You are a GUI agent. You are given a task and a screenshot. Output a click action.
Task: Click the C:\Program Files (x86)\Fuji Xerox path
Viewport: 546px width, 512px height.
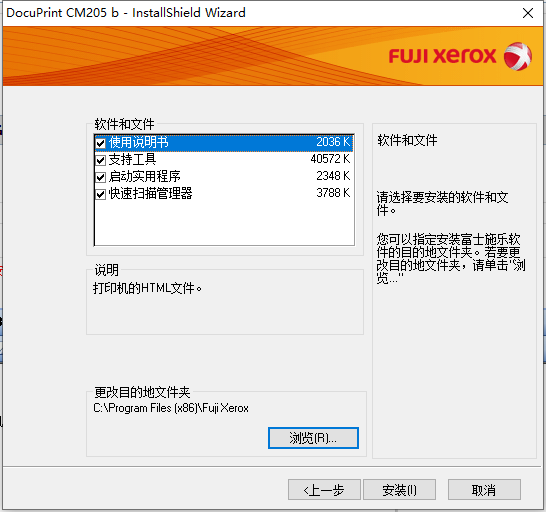[171, 408]
